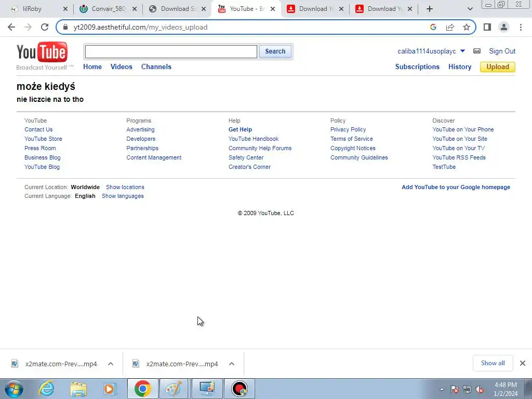Open the Chrome profile avatar icon

pyautogui.click(x=504, y=27)
